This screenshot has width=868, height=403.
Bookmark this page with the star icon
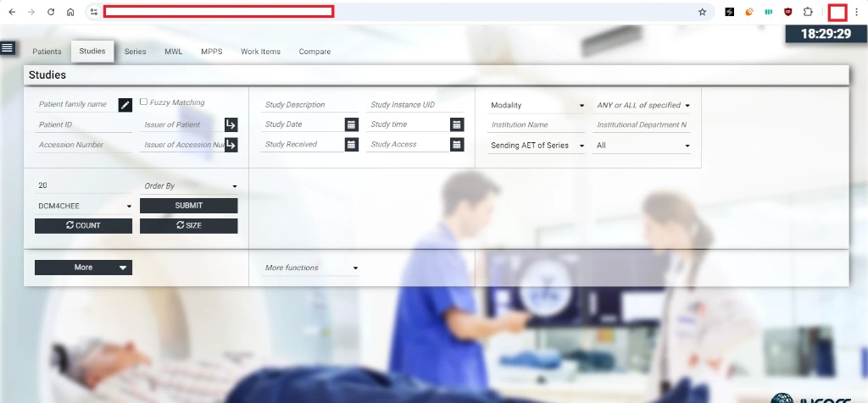703,12
